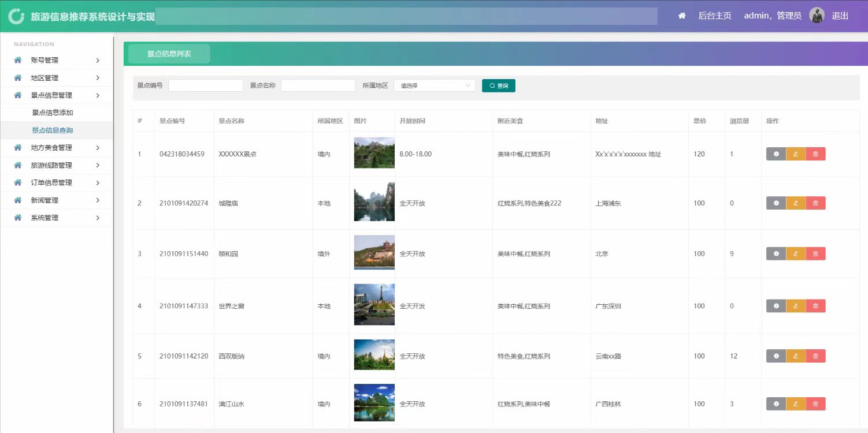Edit the 城隍庙 row
Screen dimensions: 868x433
point(796,203)
